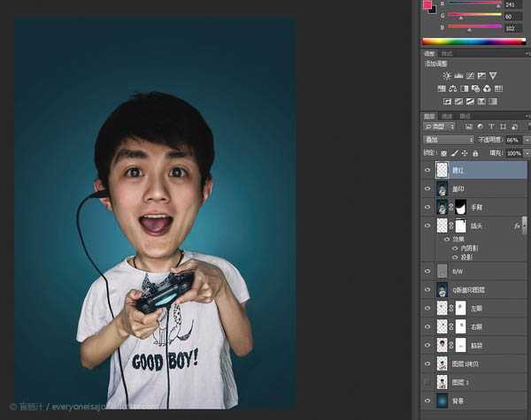This screenshot has height=420, width=531.
Task: Collapse effects list on 插头 layer
Action: click(524, 225)
